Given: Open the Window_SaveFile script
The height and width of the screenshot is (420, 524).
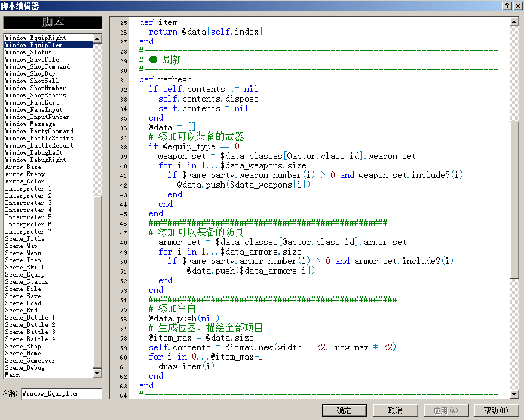Looking at the screenshot, I should click(x=48, y=60).
